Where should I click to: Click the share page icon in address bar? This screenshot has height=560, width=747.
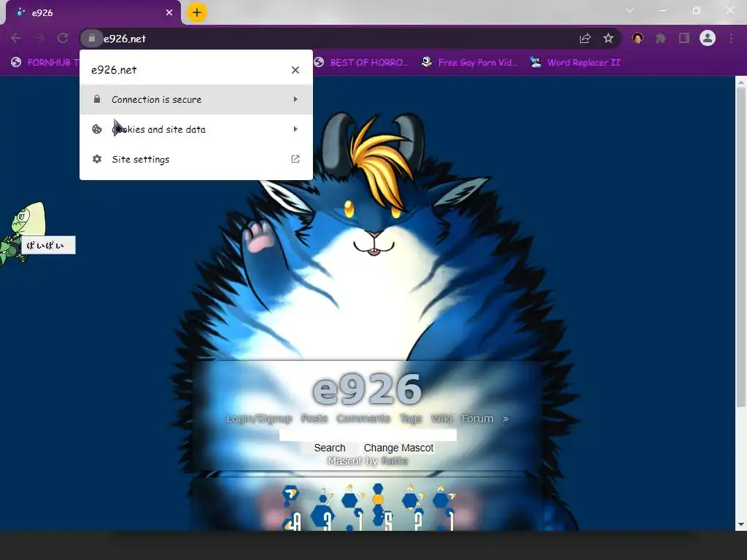585,39
